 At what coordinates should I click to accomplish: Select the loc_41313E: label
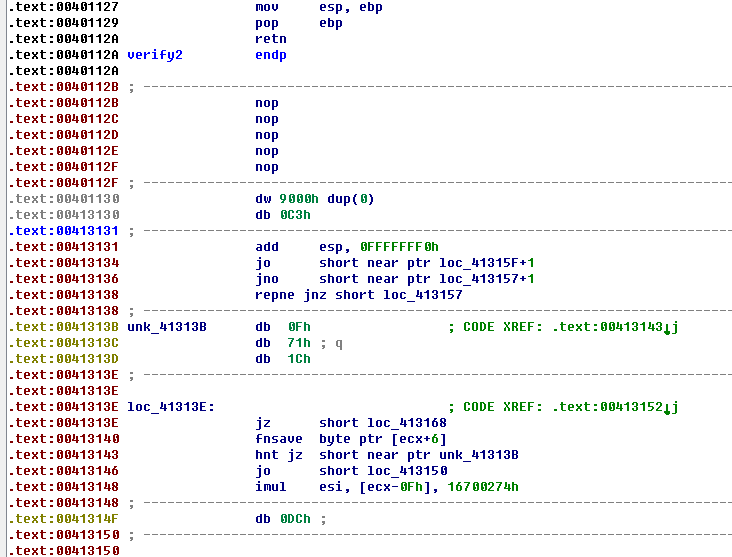pyautogui.click(x=171, y=407)
